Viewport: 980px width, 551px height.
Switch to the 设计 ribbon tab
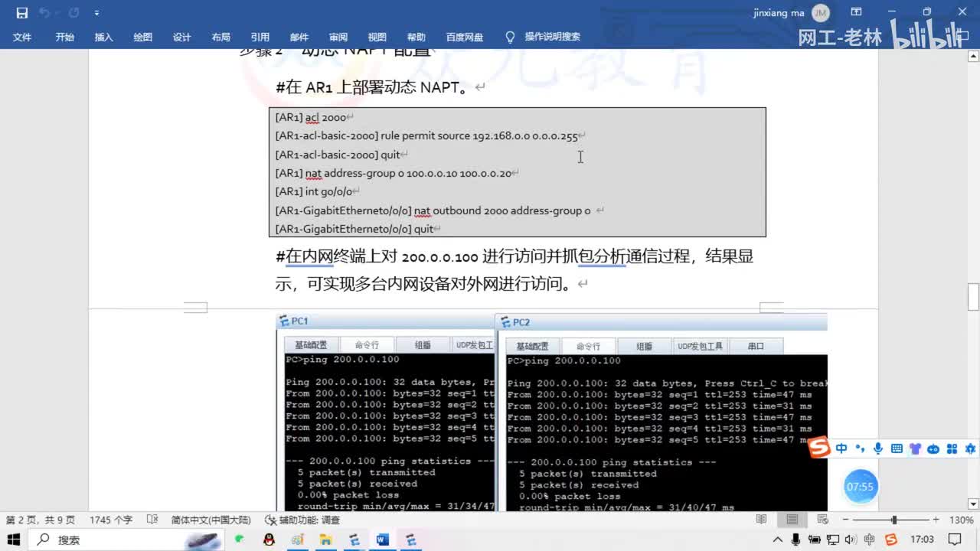181,37
